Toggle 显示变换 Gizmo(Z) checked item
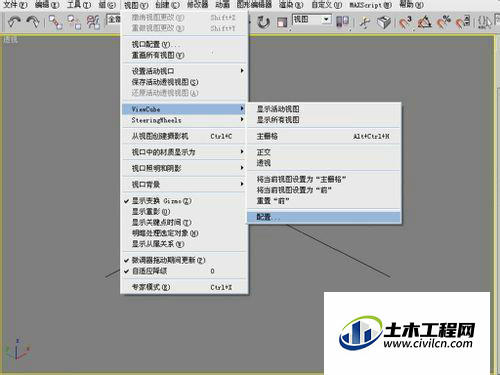This screenshot has height=375, width=500. [x=184, y=201]
